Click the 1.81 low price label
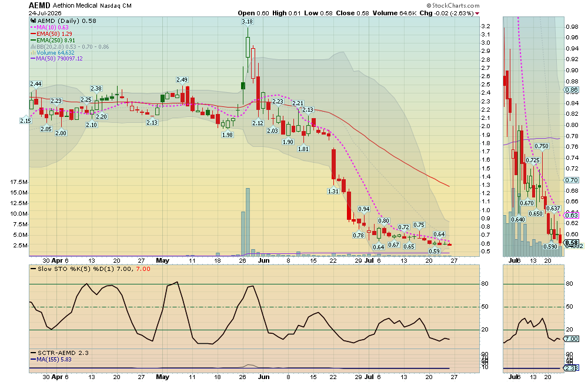 coord(303,149)
